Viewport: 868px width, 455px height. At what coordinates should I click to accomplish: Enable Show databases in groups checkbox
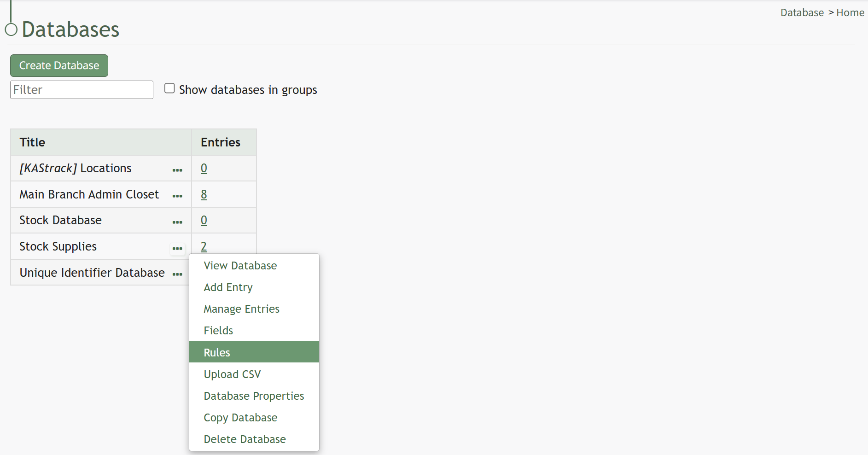pos(169,88)
